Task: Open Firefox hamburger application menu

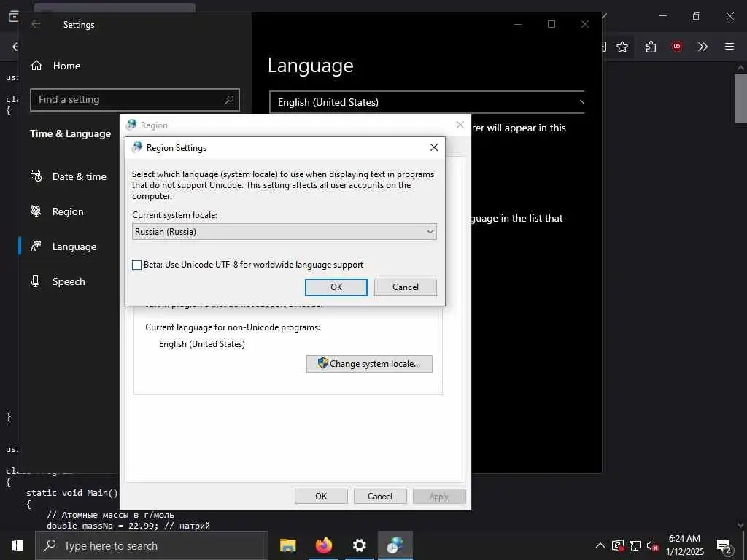Action: [729, 47]
